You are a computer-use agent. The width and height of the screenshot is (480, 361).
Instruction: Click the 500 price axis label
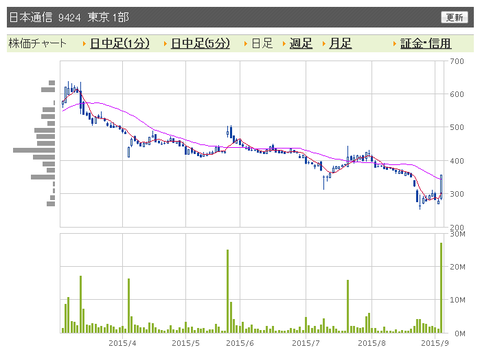click(x=457, y=127)
